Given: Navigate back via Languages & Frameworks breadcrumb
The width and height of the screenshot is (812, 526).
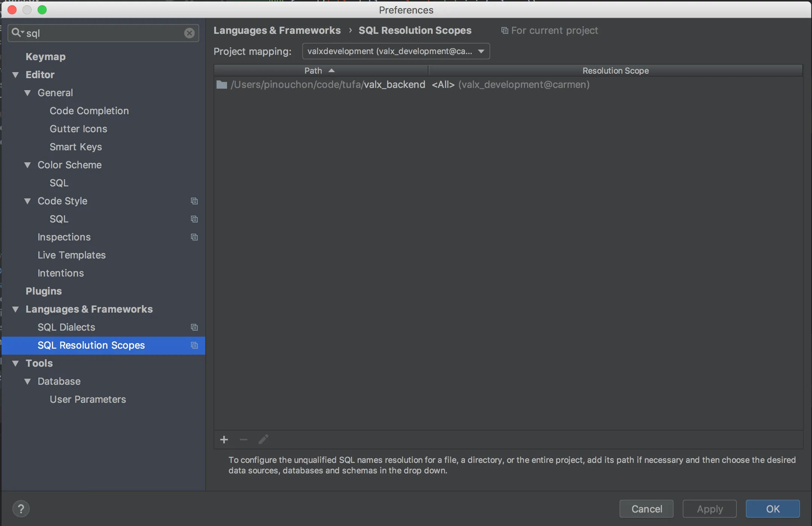Looking at the screenshot, I should pyautogui.click(x=277, y=30).
